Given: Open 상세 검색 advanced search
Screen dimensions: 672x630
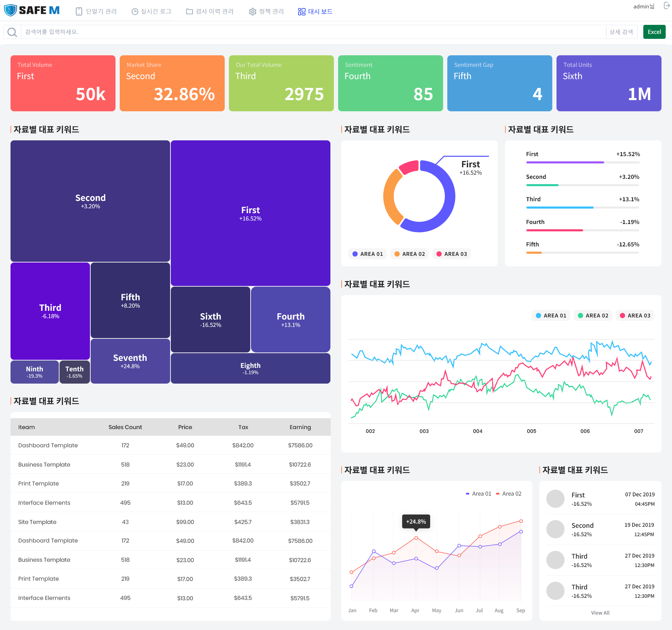Looking at the screenshot, I should coord(621,32).
